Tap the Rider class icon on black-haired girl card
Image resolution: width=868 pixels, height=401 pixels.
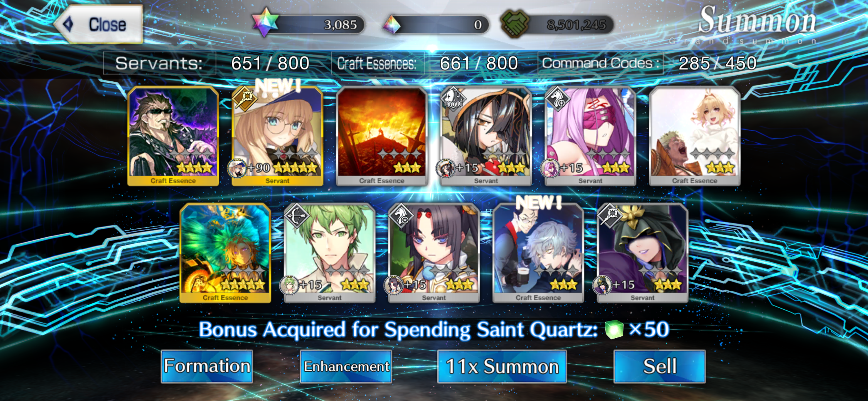pos(401,216)
